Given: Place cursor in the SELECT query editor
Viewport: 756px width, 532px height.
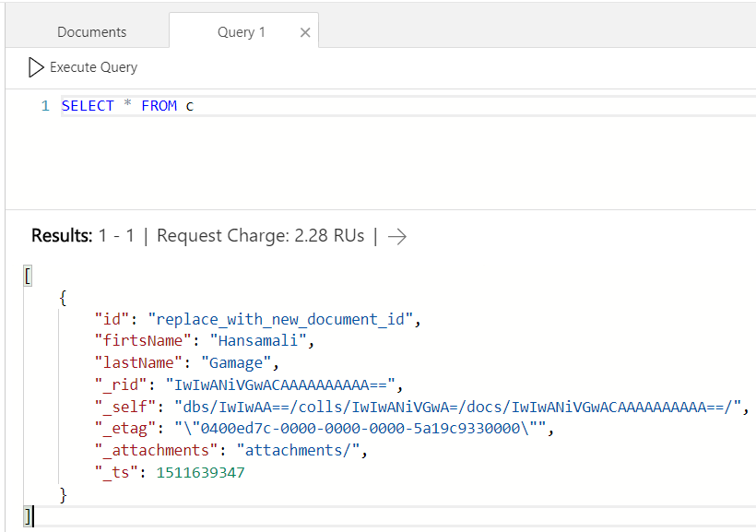Looking at the screenshot, I should coord(408,106).
